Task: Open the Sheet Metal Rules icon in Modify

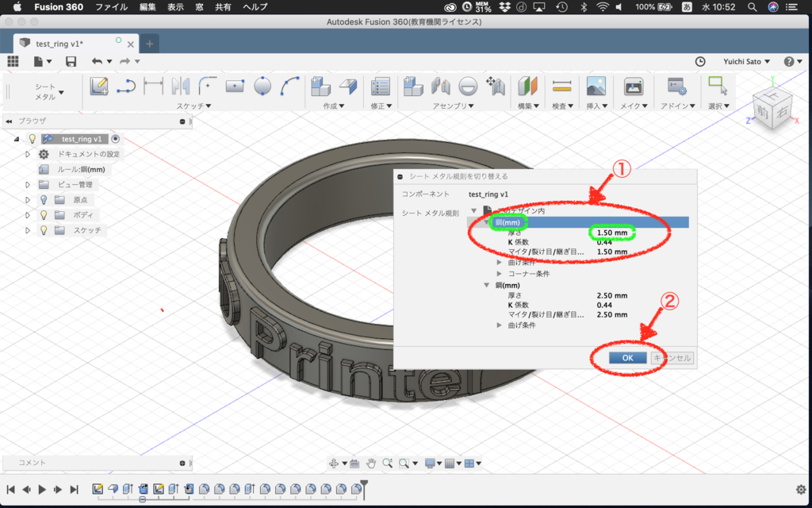Action: [x=381, y=86]
